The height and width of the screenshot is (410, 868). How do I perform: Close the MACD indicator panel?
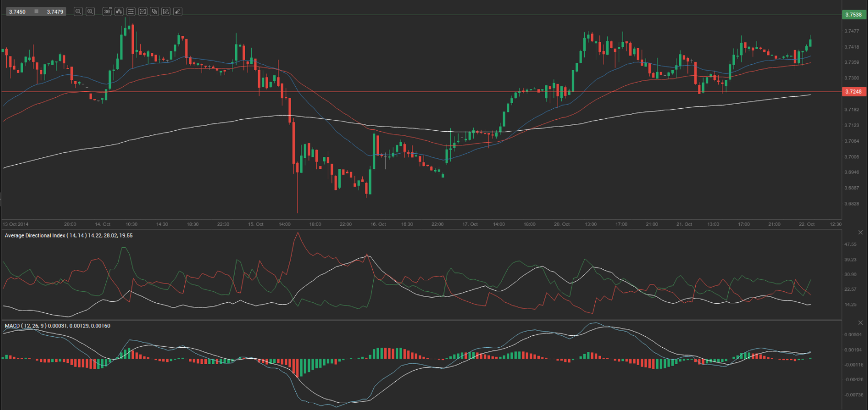pos(860,323)
